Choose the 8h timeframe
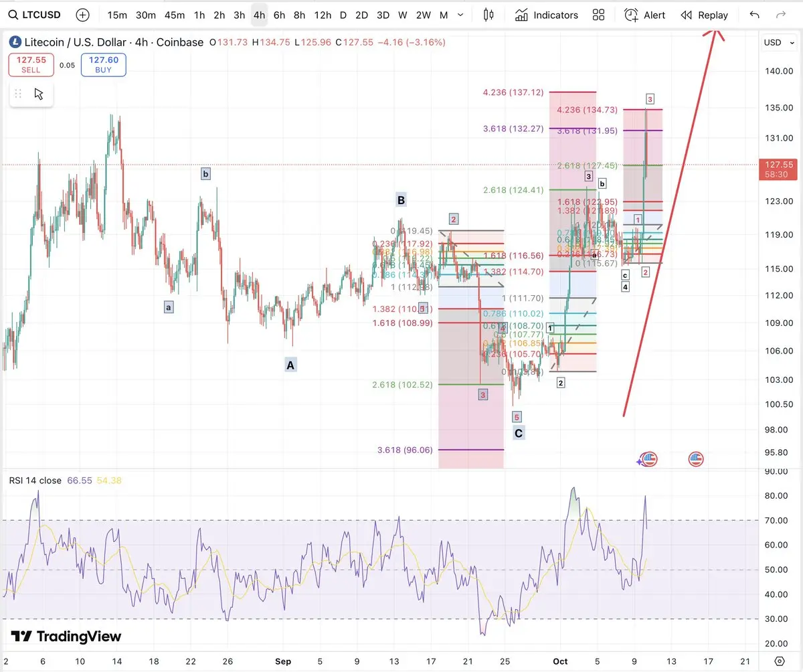This screenshot has width=803, height=672. 299,15
